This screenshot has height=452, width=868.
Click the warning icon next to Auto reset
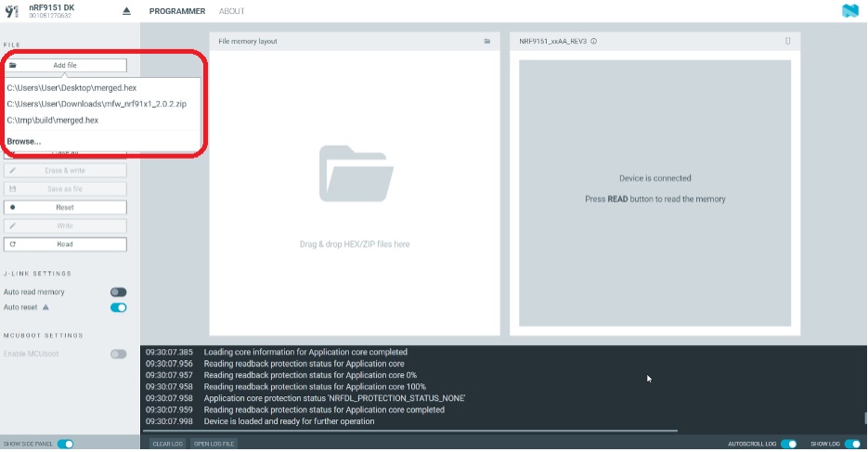click(x=45, y=307)
